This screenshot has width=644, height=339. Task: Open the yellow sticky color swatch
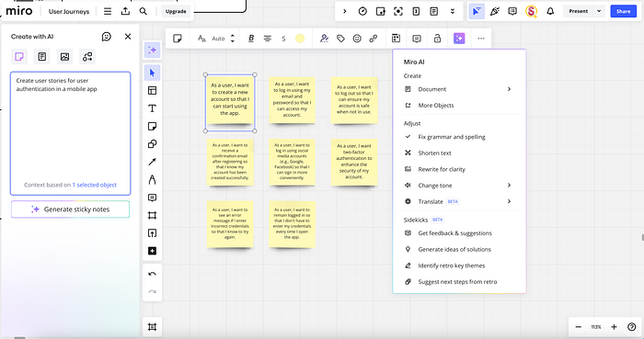click(300, 39)
